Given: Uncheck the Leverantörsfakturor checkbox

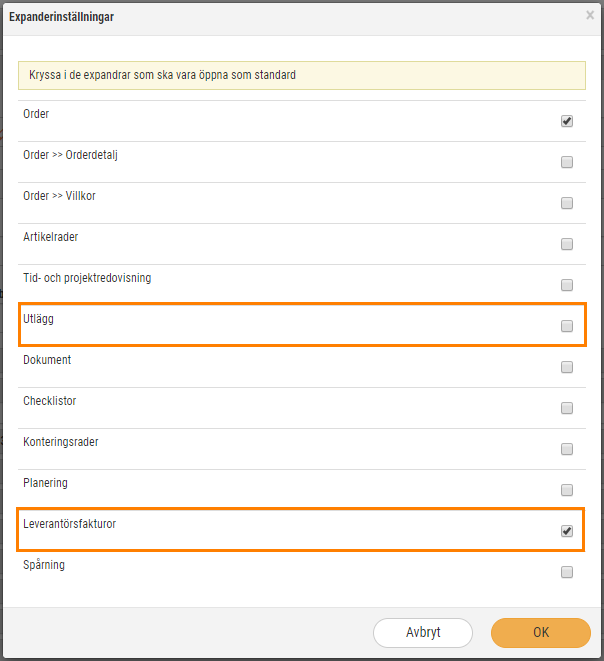Looking at the screenshot, I should [566, 531].
